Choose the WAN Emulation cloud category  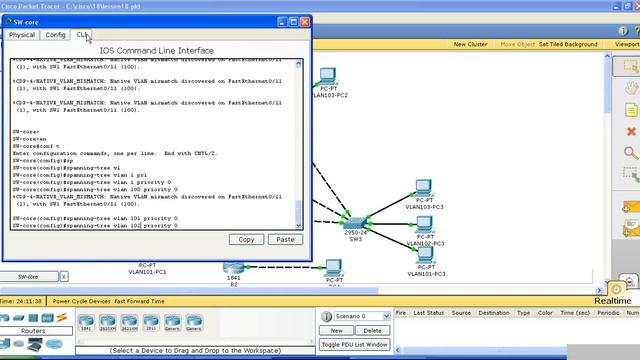19,344
